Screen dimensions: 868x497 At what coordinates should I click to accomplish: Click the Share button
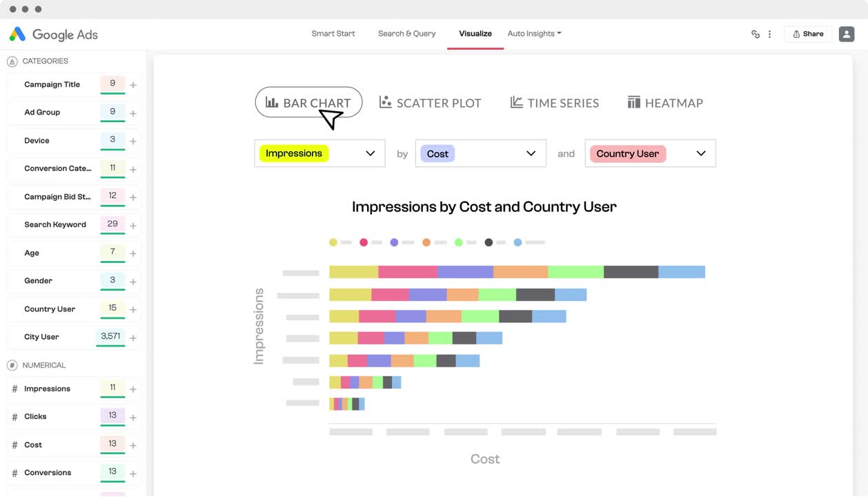tap(807, 33)
